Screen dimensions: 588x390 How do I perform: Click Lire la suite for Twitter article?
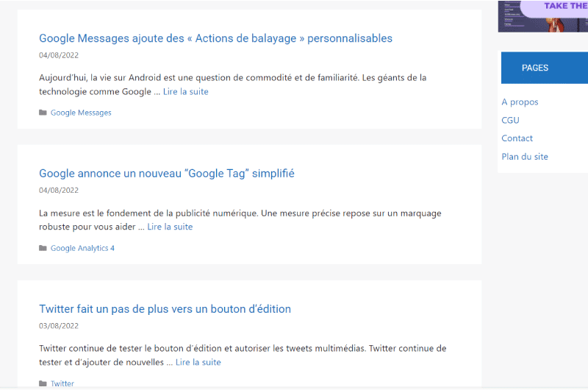click(x=198, y=362)
